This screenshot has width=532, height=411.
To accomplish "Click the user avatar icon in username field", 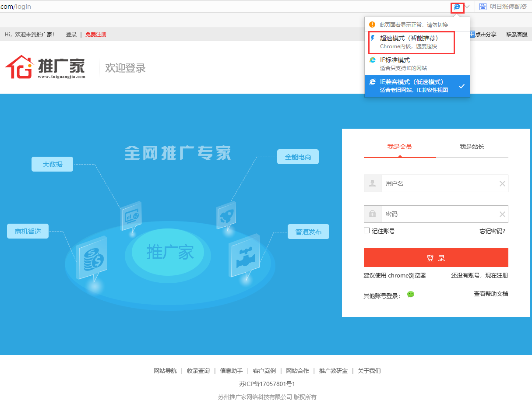I will coord(373,183).
